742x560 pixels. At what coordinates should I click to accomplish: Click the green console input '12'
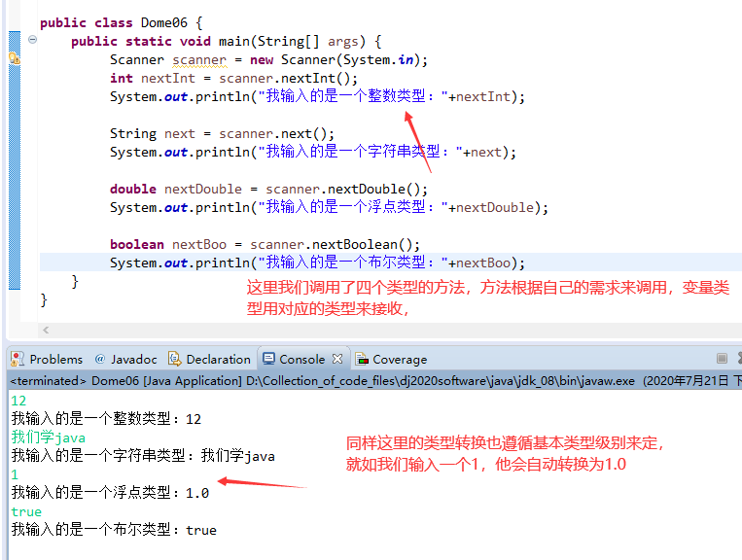[x=18, y=401]
